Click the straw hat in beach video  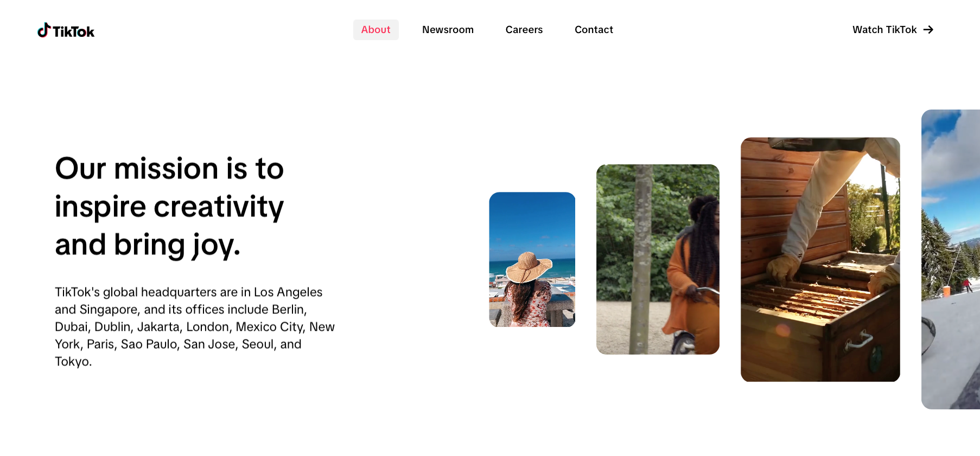click(528, 267)
